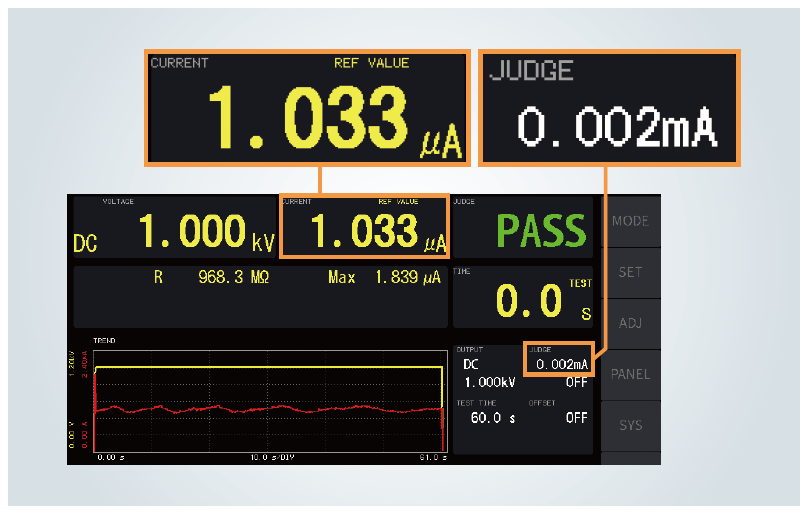Choose the ADJ softkey
Viewport: 810px width, 513px height.
(x=631, y=323)
